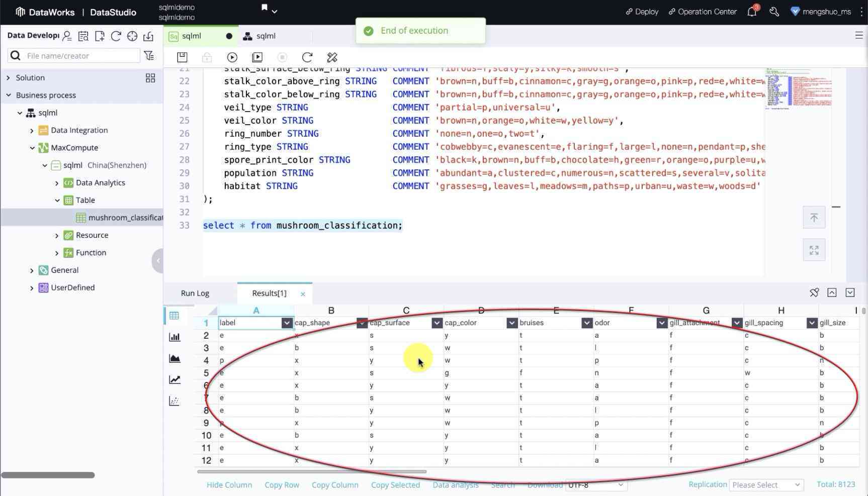Click the back-to-top arrow button in editor
The width and height of the screenshot is (868, 496).
click(814, 218)
